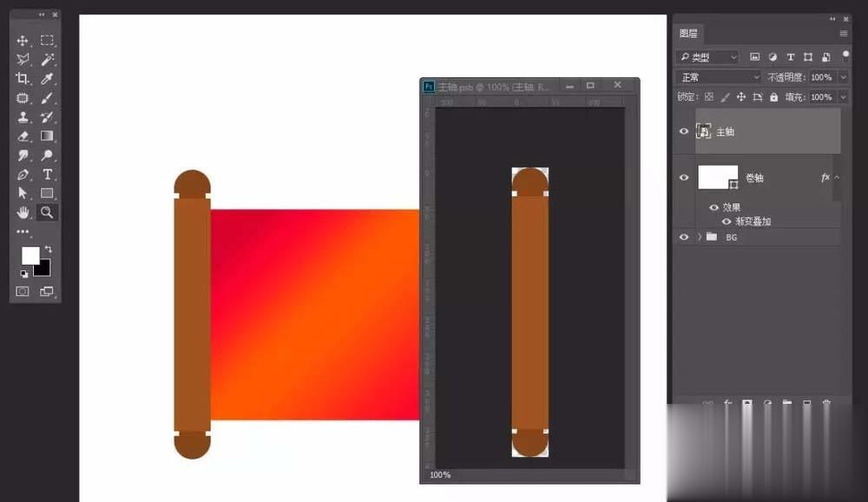
Task: Filter layers by smart objects
Action: pyautogui.click(x=826, y=57)
